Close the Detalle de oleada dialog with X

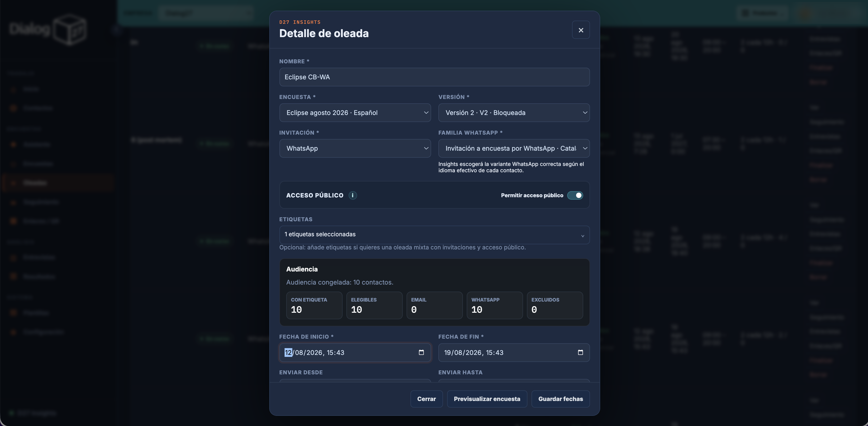[581, 30]
